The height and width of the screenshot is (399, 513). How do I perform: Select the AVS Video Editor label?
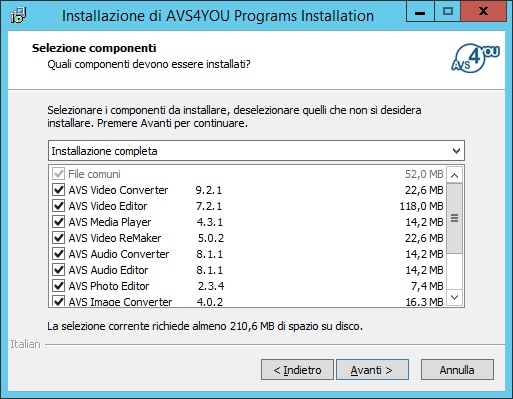pyautogui.click(x=108, y=206)
